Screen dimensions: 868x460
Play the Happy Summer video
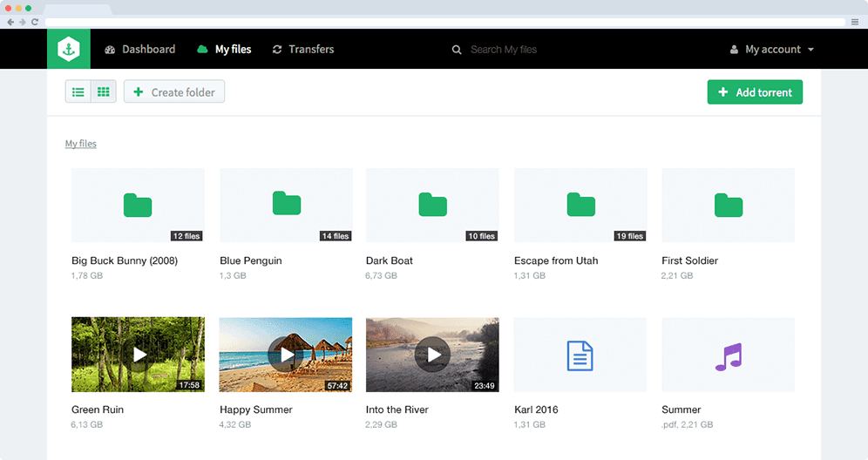(x=286, y=355)
